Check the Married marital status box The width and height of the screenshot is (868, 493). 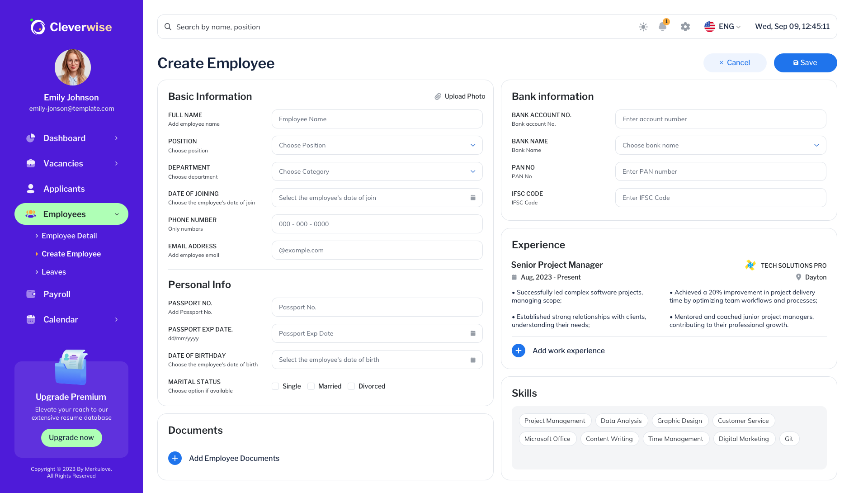click(x=311, y=386)
